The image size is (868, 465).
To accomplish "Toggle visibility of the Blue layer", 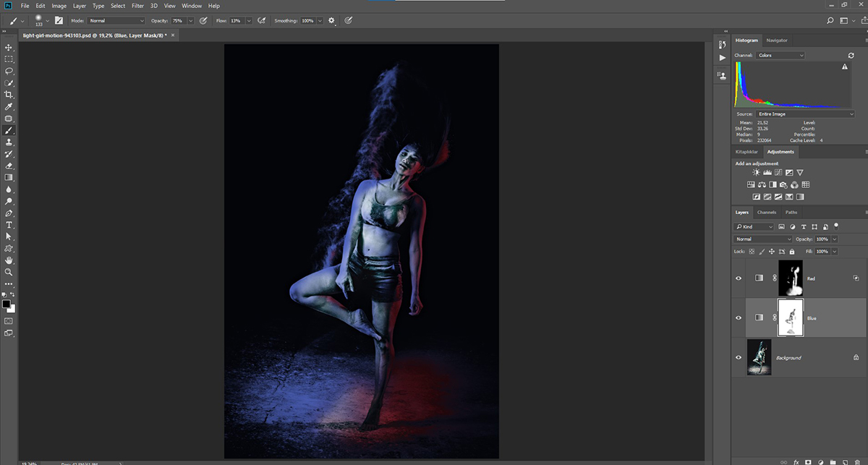I will (739, 317).
